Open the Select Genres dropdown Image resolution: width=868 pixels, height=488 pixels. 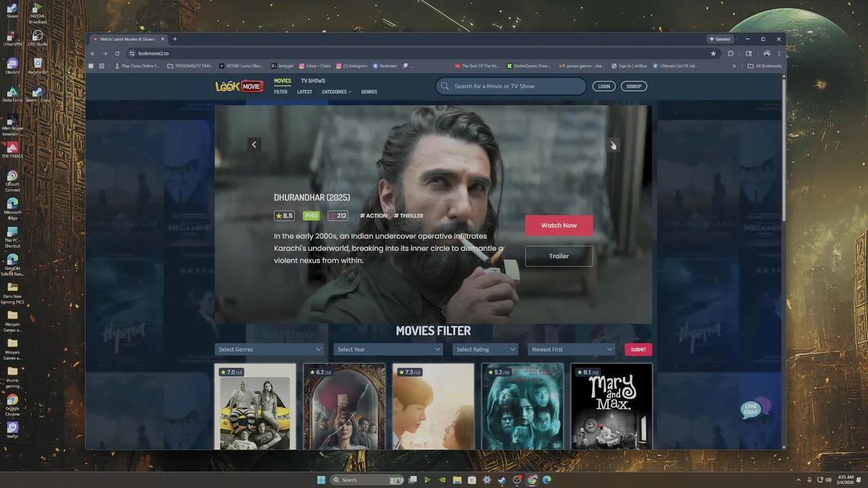pyautogui.click(x=269, y=349)
